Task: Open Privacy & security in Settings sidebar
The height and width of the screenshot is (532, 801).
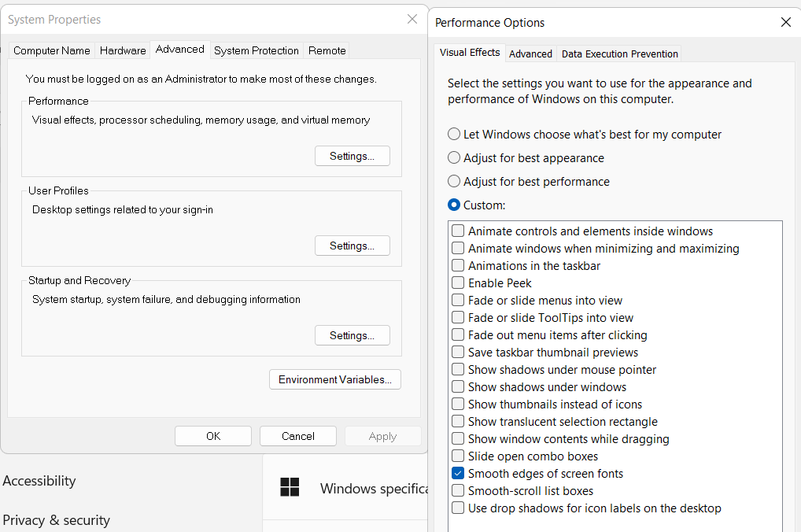Action: pyautogui.click(x=56, y=520)
